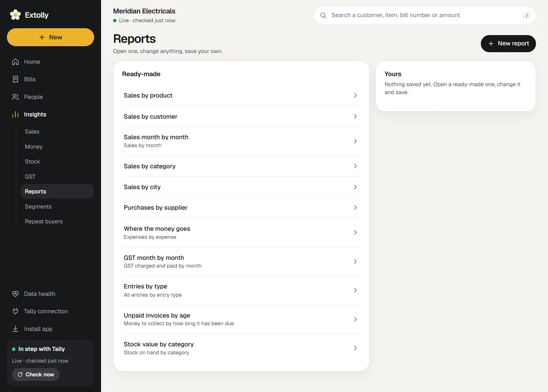Click the slash shortcut badge in search
The width and height of the screenshot is (548, 392).
tap(527, 15)
